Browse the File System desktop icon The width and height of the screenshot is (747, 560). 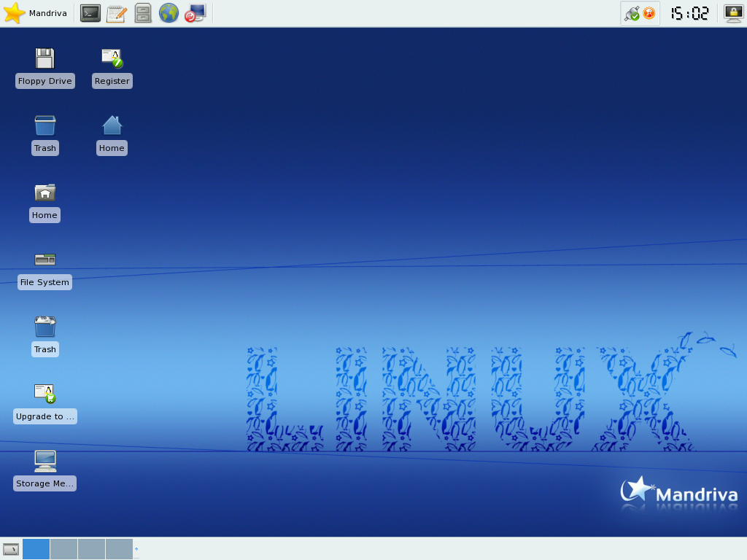coord(44,260)
